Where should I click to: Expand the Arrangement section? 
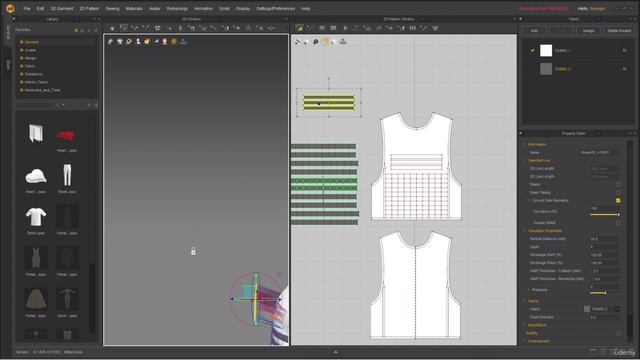click(525, 341)
